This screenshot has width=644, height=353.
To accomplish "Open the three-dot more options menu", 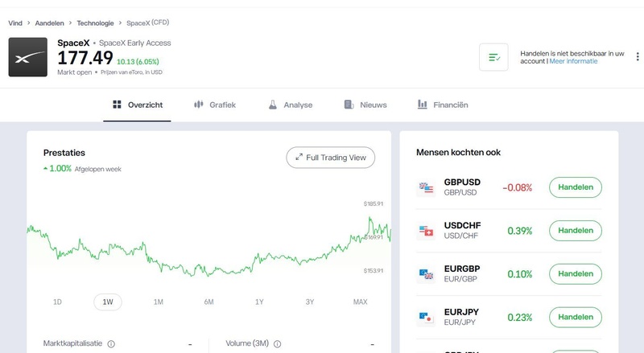I will tap(638, 56).
